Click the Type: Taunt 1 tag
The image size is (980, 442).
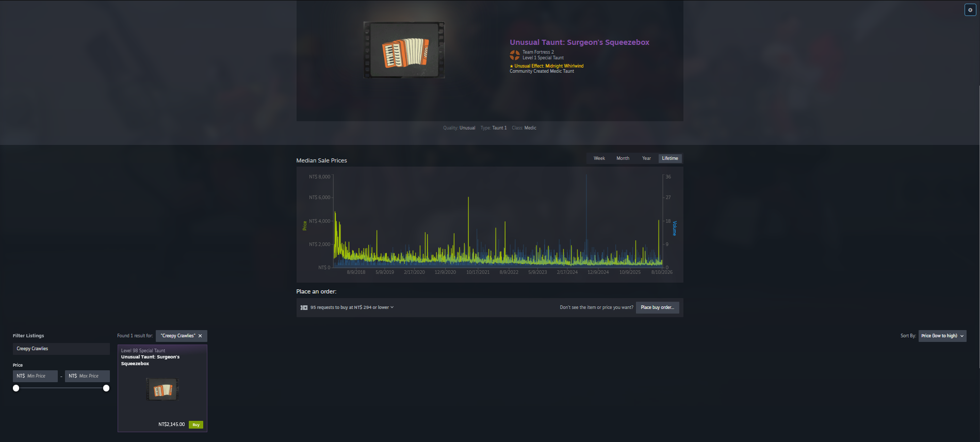click(x=494, y=128)
